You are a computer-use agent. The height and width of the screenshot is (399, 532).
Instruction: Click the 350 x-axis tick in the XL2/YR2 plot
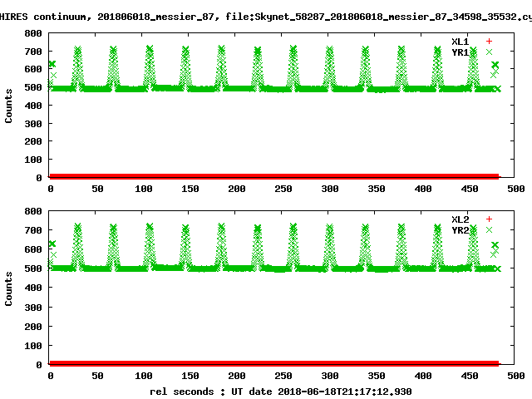(x=377, y=376)
